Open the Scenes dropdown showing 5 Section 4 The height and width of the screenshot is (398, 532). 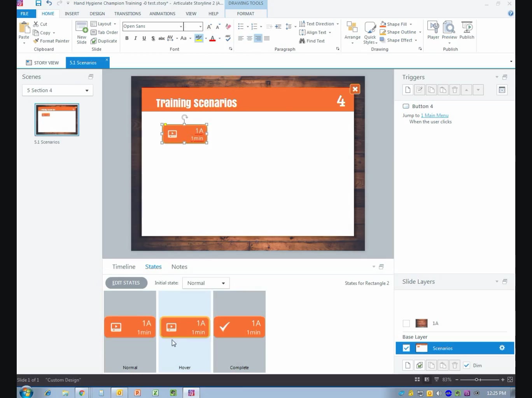(58, 90)
